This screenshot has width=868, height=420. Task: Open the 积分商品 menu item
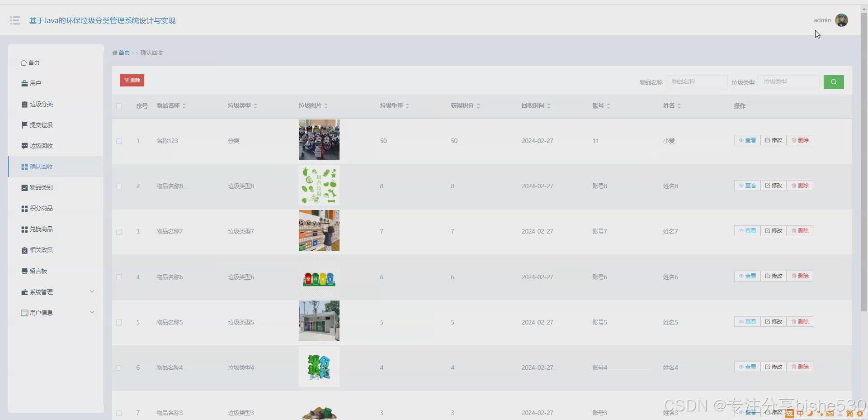[56, 208]
